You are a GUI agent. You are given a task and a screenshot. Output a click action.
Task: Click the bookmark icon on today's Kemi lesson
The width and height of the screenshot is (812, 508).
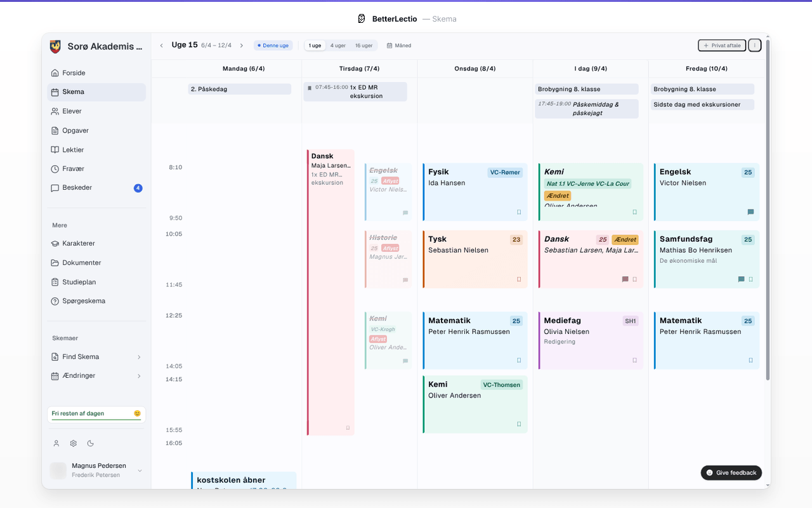[634, 212]
